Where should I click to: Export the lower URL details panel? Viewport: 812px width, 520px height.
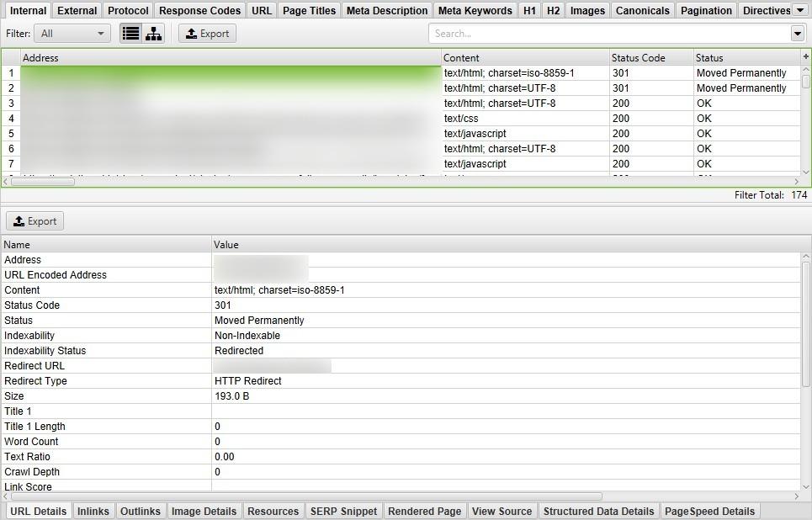pos(34,221)
